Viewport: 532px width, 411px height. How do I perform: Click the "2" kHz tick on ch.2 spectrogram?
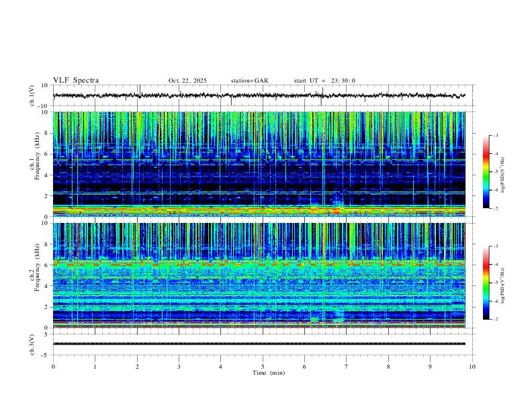pyautogui.click(x=46, y=307)
